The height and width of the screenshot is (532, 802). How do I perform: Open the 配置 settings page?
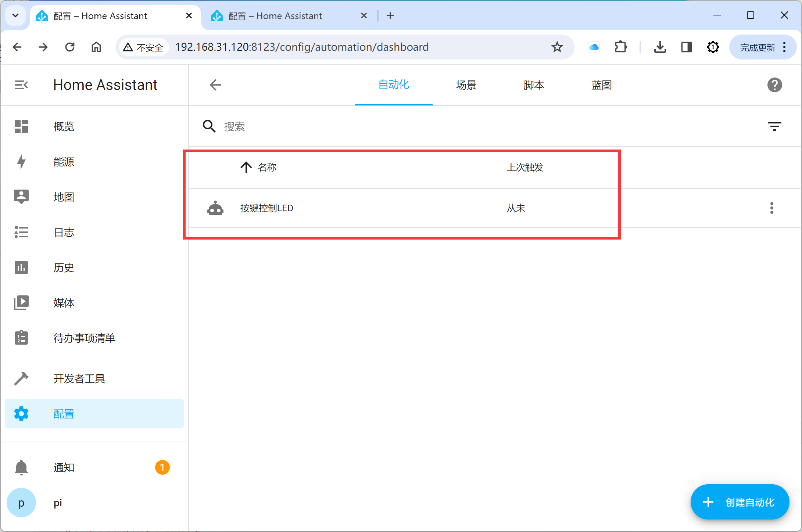94,414
